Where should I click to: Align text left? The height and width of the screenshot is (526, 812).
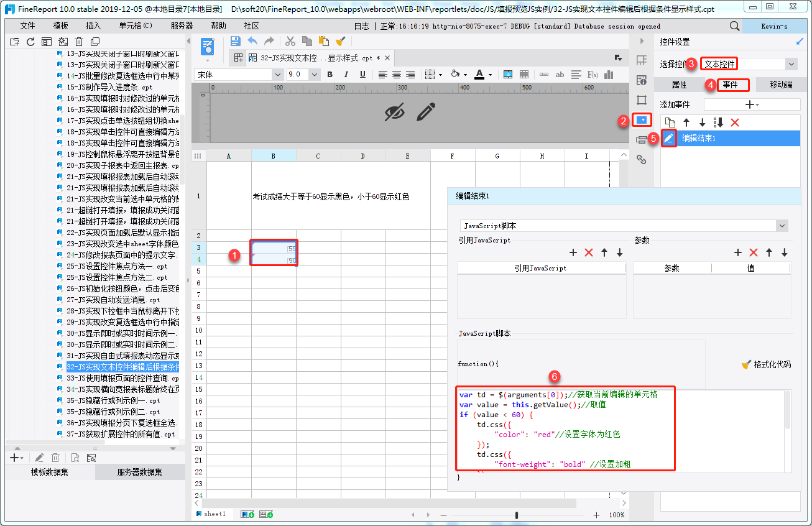pyautogui.click(x=382, y=75)
